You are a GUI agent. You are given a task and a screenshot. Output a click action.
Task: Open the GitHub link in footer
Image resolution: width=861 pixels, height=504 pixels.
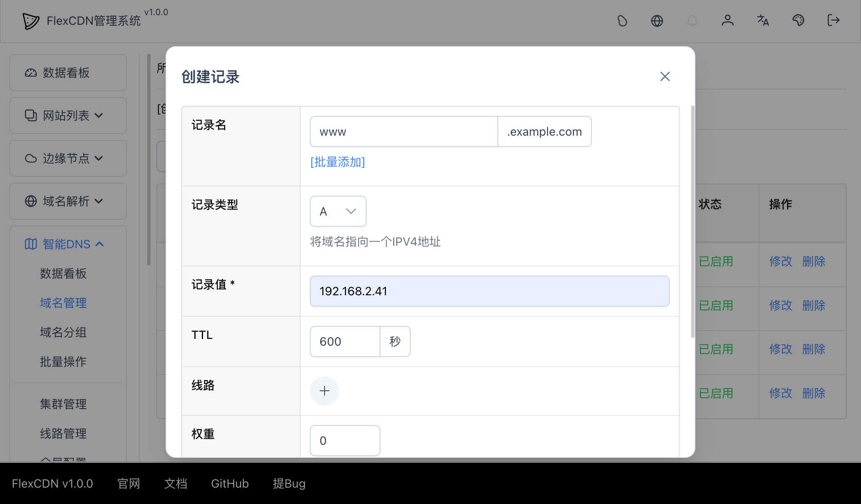pos(230,483)
